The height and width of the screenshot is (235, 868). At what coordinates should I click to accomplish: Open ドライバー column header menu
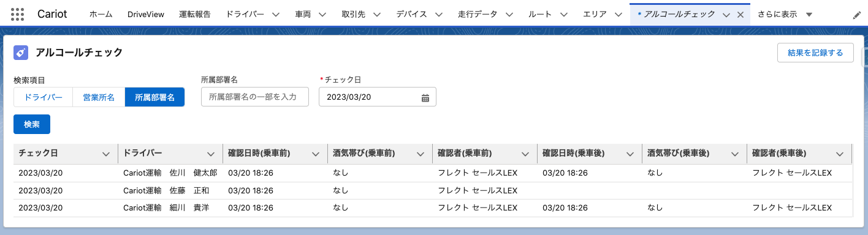click(x=211, y=154)
